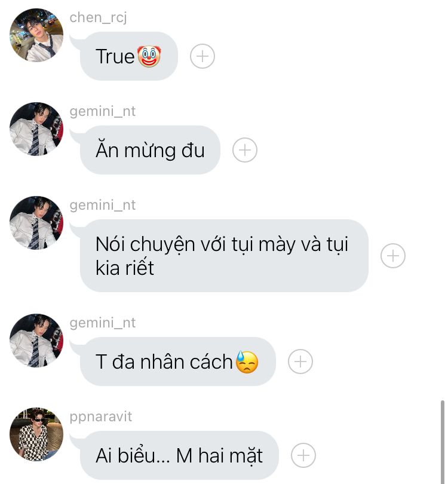
Task: Click the chen_rcj username label
Action: 98,17
